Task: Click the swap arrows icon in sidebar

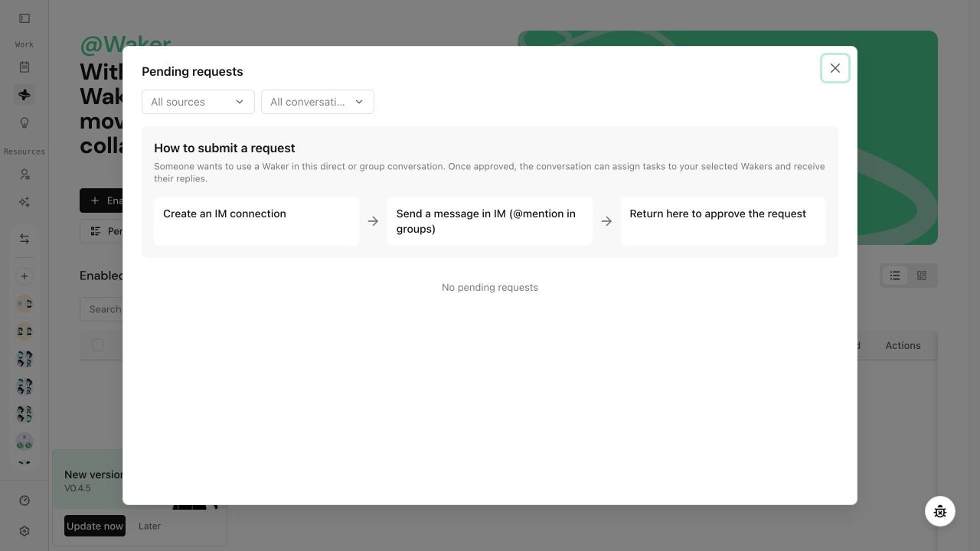Action: [24, 240]
